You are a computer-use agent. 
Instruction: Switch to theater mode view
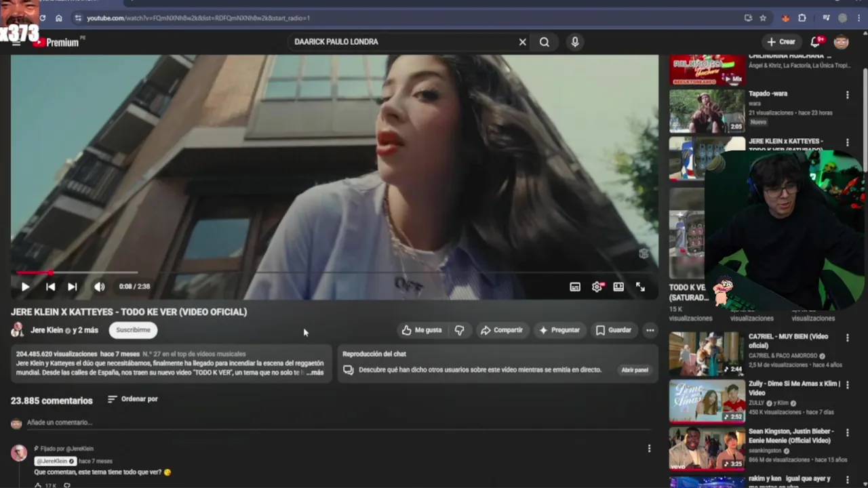pos(618,287)
